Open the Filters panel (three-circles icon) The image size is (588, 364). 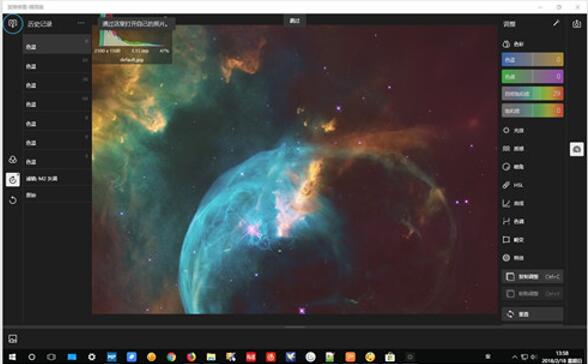[x=13, y=160]
